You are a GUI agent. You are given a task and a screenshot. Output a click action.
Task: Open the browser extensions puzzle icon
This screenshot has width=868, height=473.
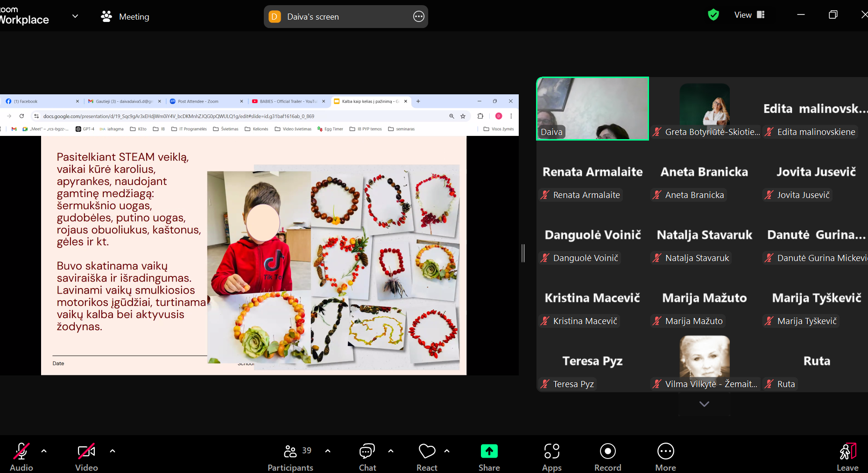pyautogui.click(x=480, y=116)
